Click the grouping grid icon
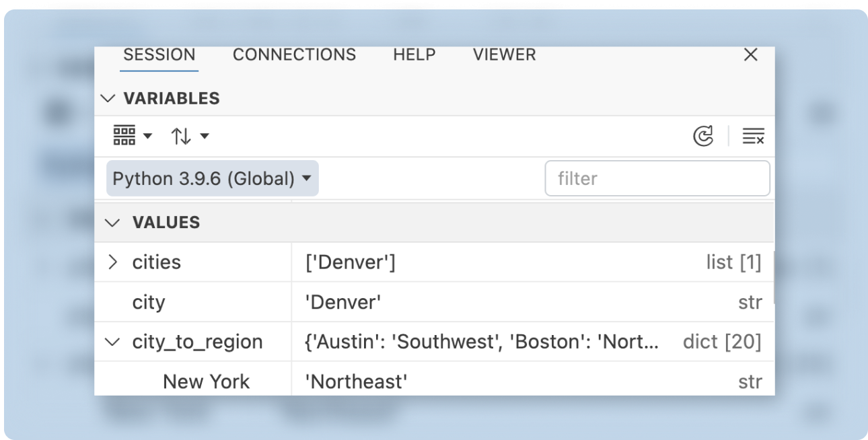Screen dimensions: 868x440 [124, 136]
